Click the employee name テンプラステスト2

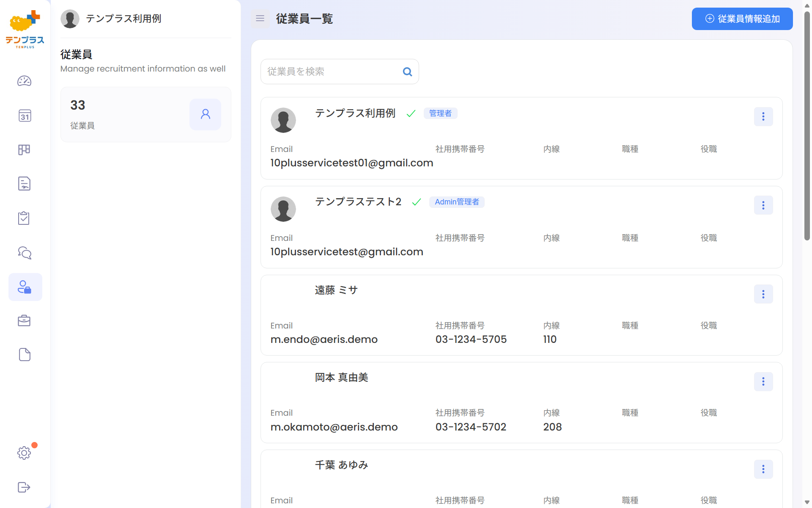[358, 202]
